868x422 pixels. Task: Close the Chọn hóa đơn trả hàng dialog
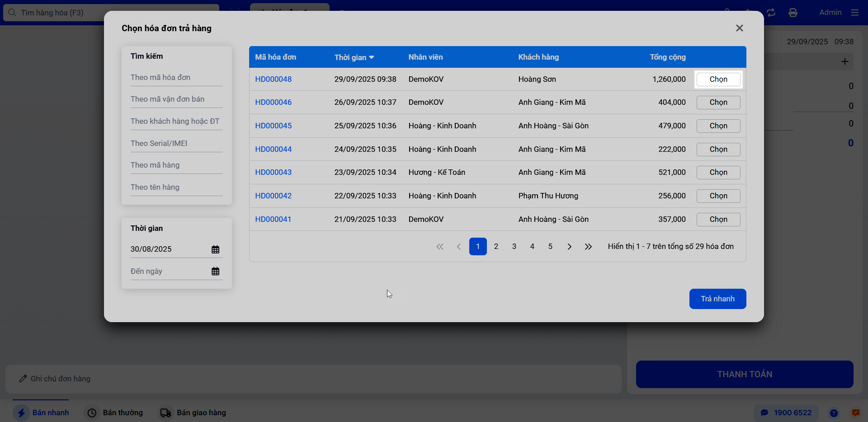click(739, 28)
